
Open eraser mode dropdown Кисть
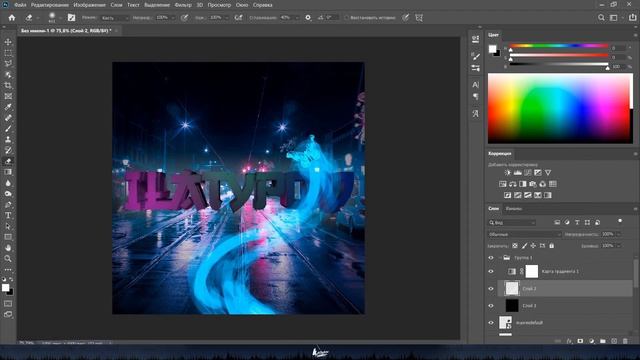tap(115, 18)
